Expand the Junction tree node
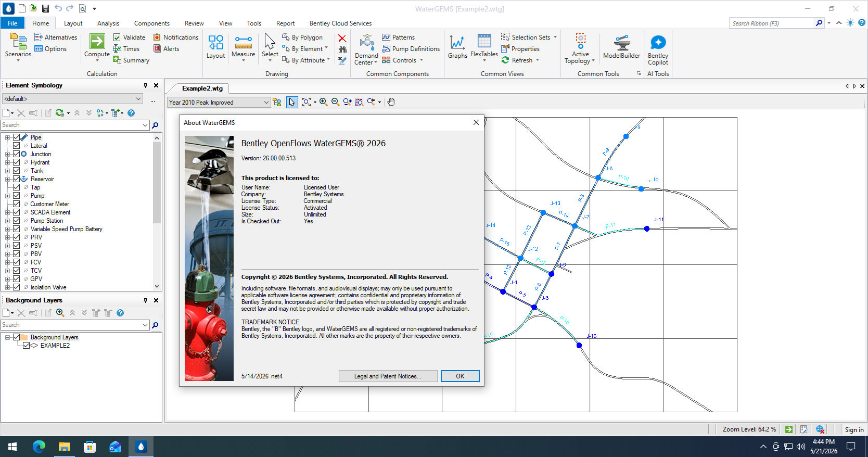Viewport: 868px width, 457px height. (x=7, y=154)
